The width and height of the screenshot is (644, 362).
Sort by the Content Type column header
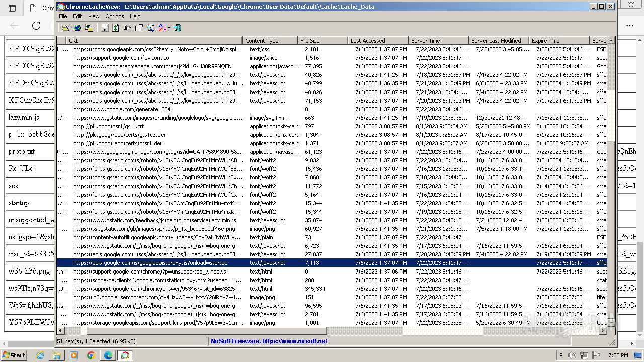click(270, 41)
